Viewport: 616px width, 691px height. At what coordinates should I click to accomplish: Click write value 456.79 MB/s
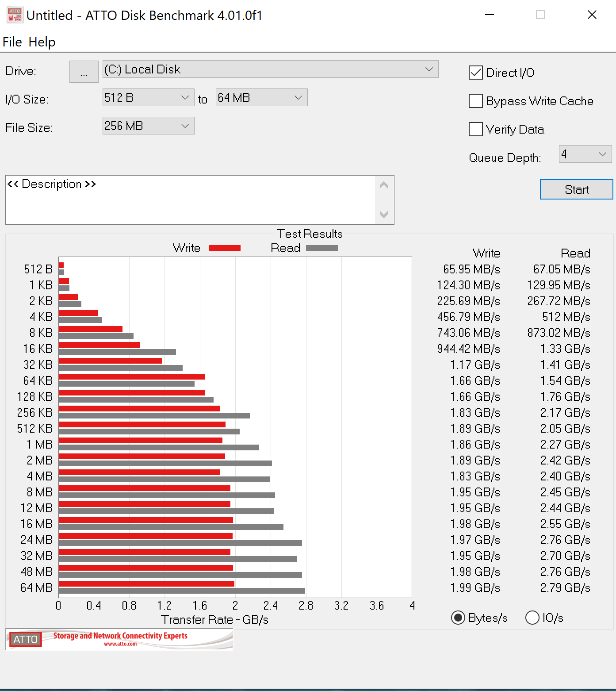click(469, 317)
